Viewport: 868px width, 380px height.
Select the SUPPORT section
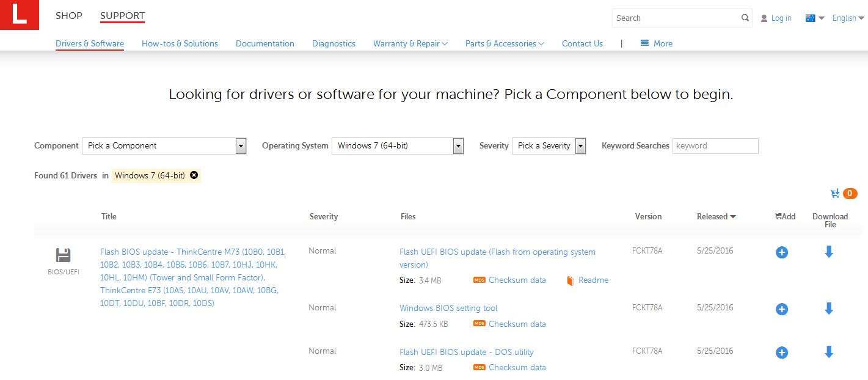pyautogui.click(x=123, y=16)
